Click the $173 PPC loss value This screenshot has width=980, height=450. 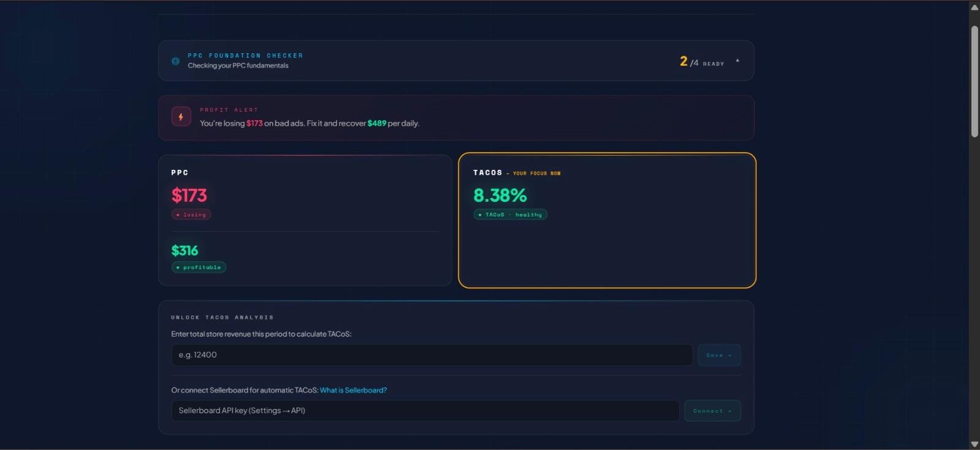(x=189, y=196)
